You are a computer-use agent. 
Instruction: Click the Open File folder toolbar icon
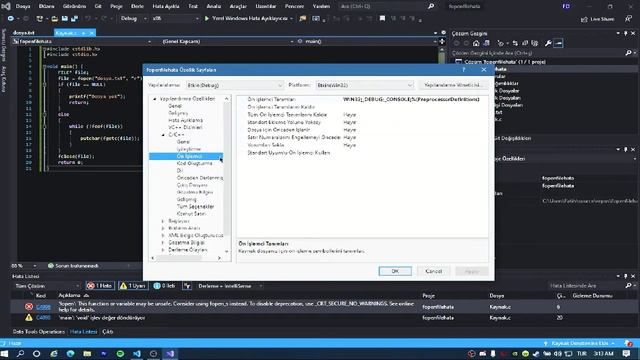54,18
